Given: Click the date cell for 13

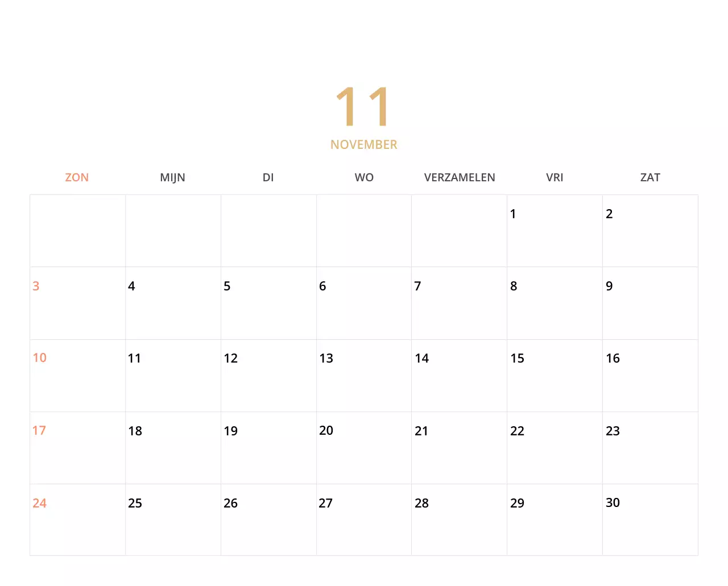Looking at the screenshot, I should pyautogui.click(x=326, y=358).
